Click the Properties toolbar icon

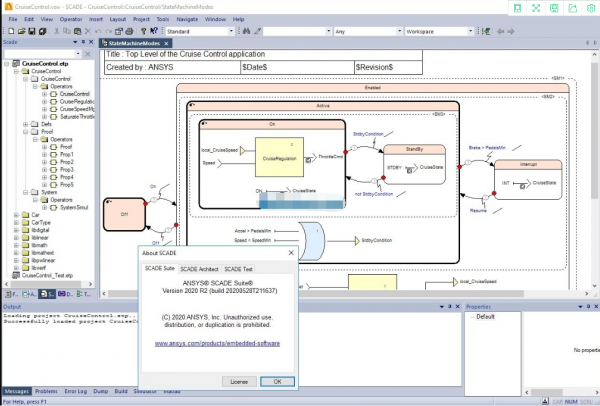(119, 31)
